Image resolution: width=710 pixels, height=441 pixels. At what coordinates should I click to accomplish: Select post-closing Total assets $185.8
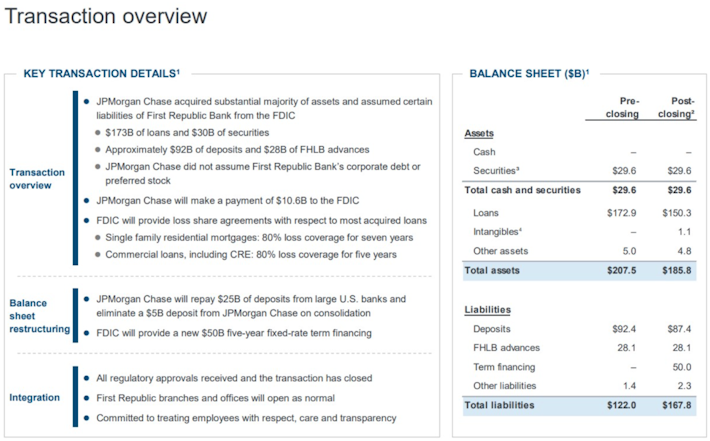(x=676, y=271)
